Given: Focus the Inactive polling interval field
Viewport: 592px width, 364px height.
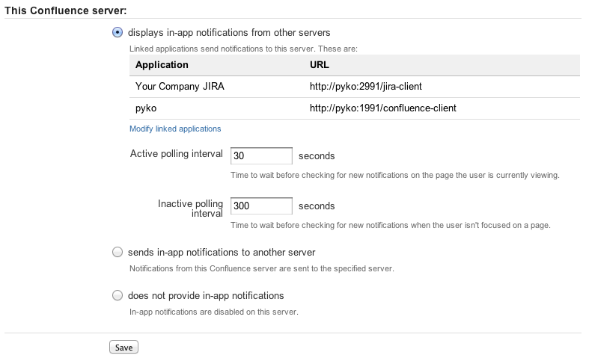Looking at the screenshot, I should click(261, 206).
